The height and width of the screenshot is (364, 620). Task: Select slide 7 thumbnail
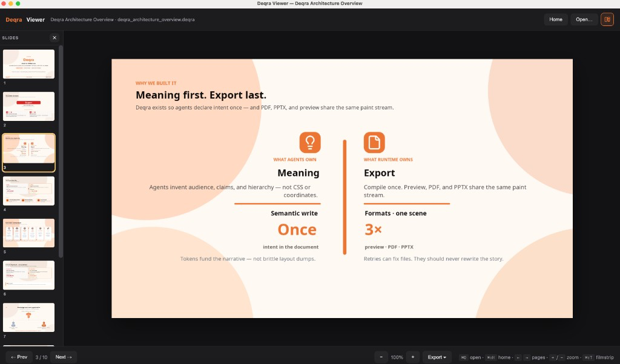point(29,317)
